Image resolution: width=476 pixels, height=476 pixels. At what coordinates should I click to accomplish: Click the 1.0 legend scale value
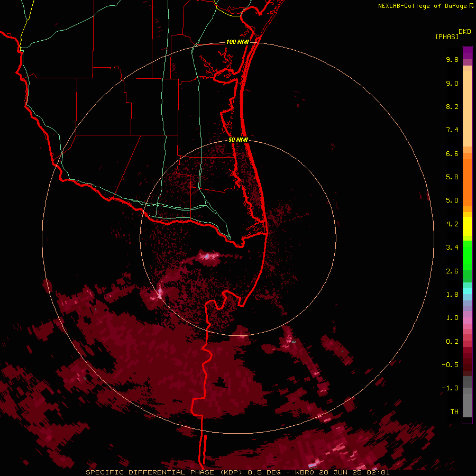point(452,318)
